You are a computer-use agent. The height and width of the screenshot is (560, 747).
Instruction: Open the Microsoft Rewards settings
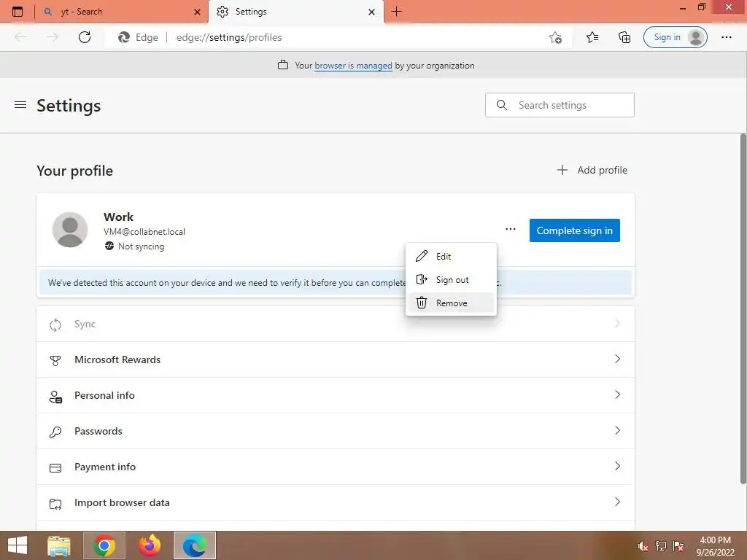pyautogui.click(x=336, y=359)
